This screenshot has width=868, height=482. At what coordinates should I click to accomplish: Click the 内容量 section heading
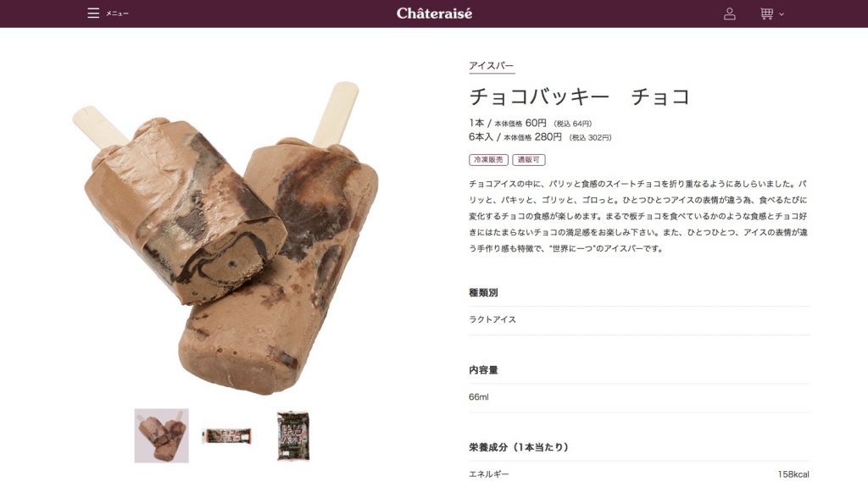483,370
